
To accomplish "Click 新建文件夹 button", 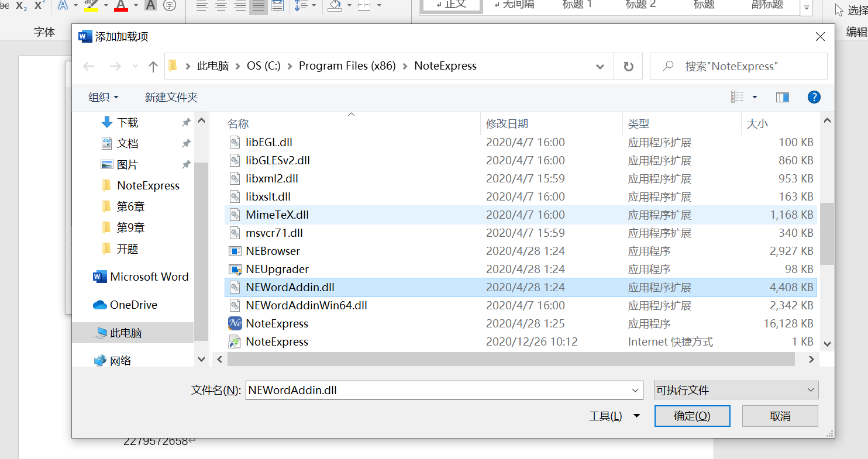I will [x=171, y=98].
